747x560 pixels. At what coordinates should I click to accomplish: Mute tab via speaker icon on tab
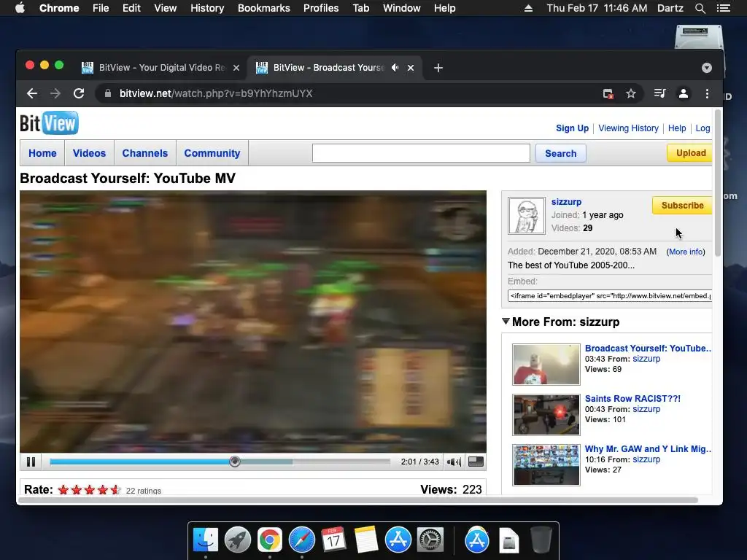395,68
